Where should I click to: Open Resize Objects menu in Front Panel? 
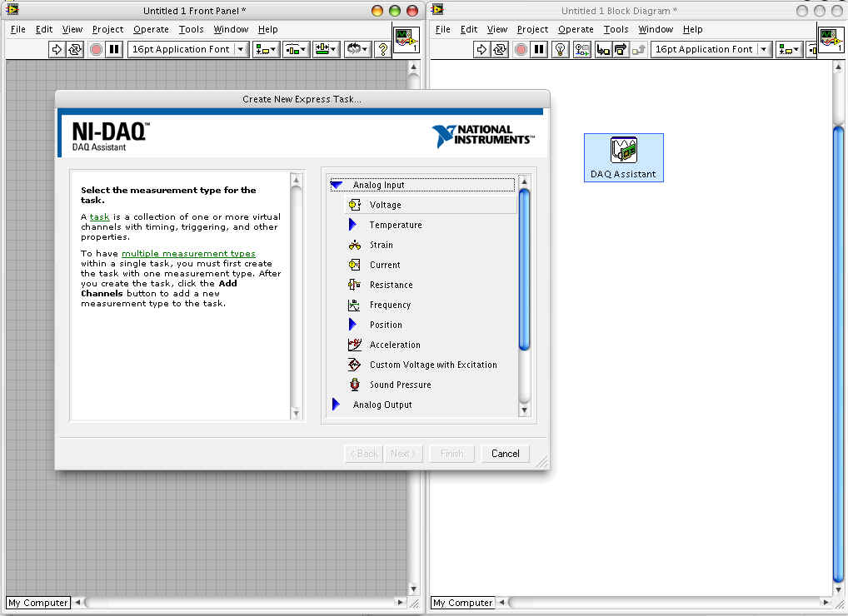pyautogui.click(x=326, y=49)
